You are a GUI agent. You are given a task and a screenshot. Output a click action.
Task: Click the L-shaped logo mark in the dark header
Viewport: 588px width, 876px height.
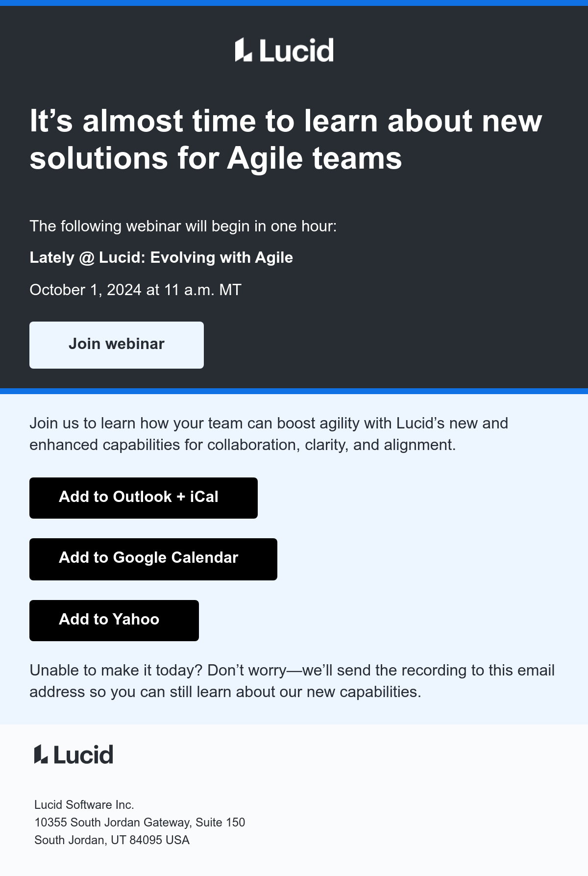pyautogui.click(x=244, y=50)
